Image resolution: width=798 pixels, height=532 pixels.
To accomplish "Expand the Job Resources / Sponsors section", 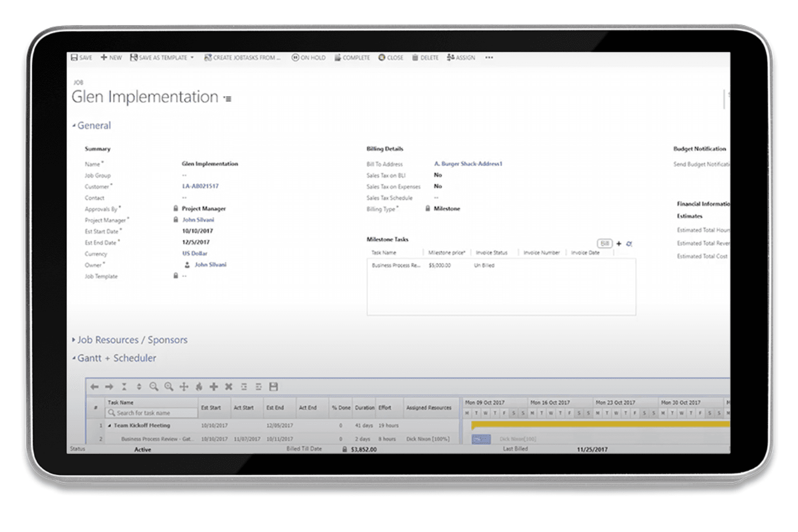I will click(x=74, y=340).
